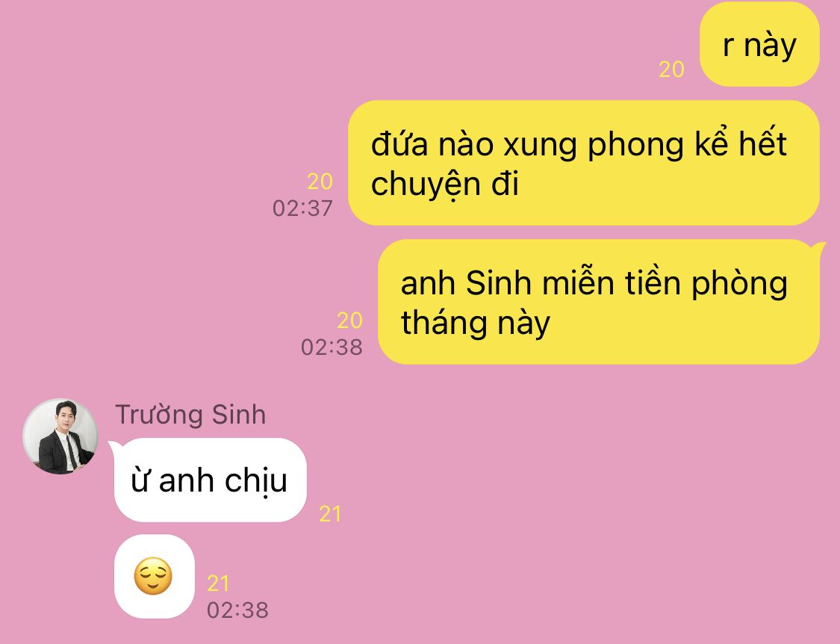Tap the 'anh Sinh miễn tiền phòng' message

[x=599, y=302]
